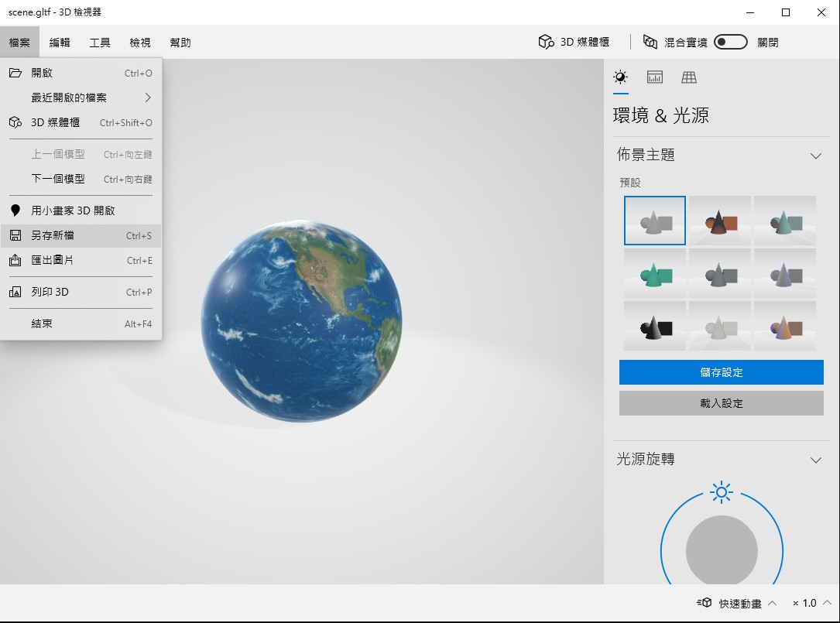Collapse the 光源旋轉 section chevron
This screenshot has height=623, width=840.
(815, 460)
